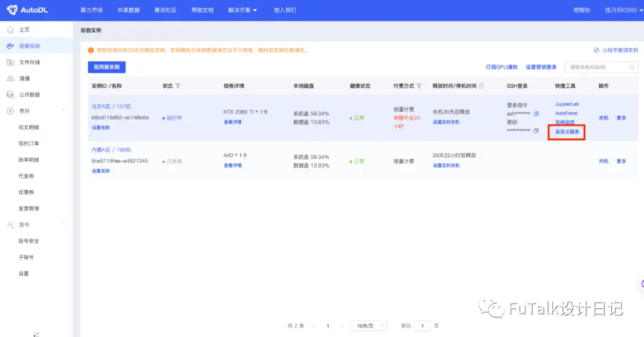Focus the 搜索实例名称/ID search field
Screen dimensions: 644x337
[601, 67]
